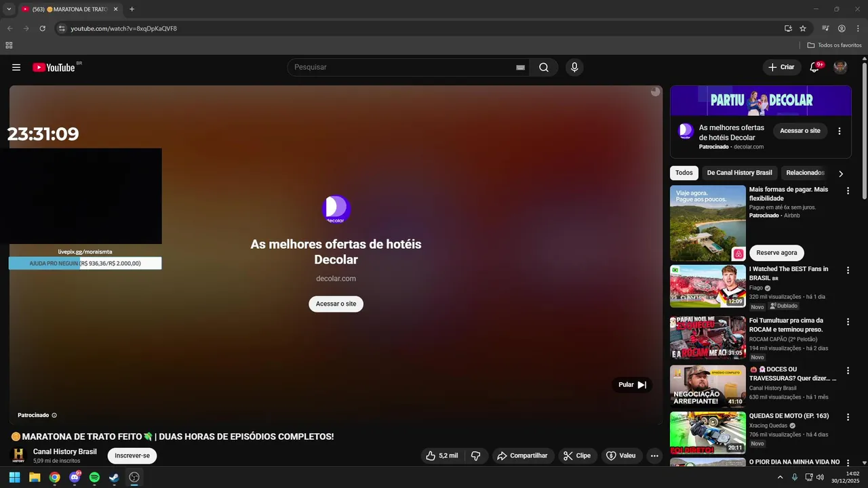
Task: Open options for QUEDAS DE MOTO video
Action: click(848, 417)
